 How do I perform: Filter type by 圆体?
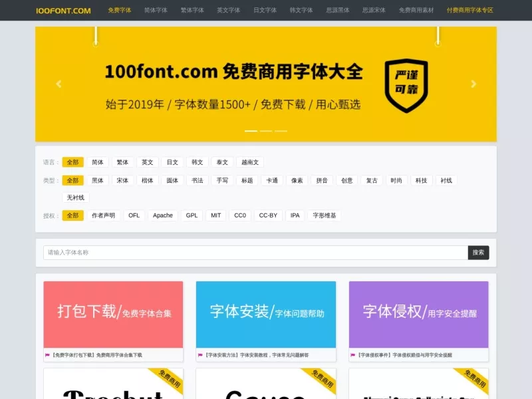click(x=172, y=180)
